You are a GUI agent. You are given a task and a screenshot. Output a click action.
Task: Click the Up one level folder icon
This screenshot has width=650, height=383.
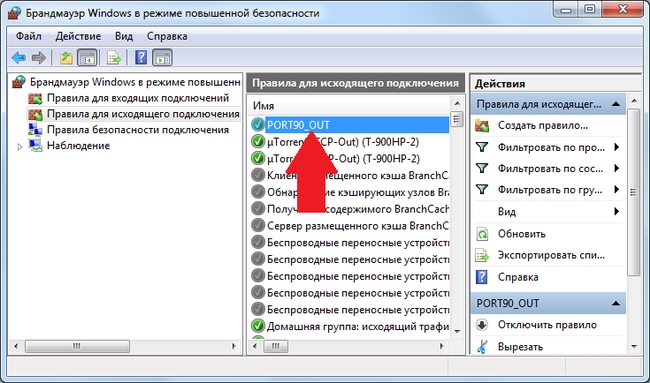66,58
